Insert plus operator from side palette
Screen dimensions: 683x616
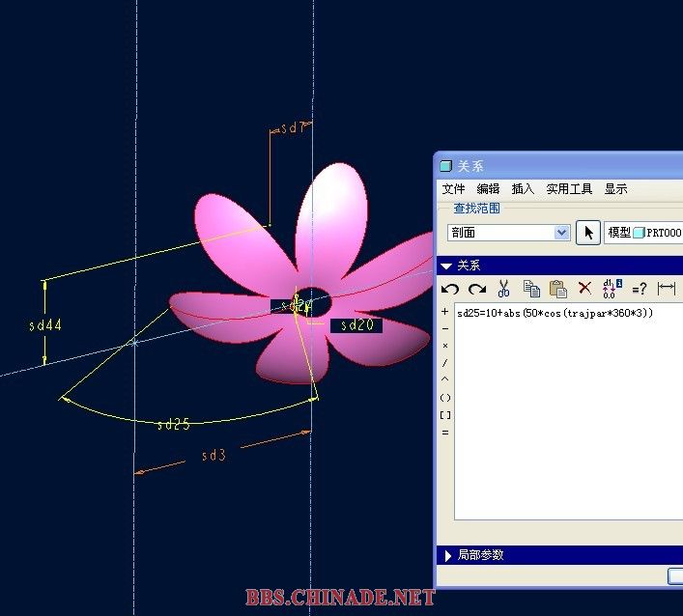444,312
